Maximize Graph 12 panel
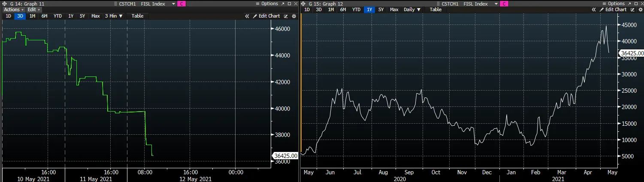The width and height of the screenshot is (644, 182). [x=637, y=3]
